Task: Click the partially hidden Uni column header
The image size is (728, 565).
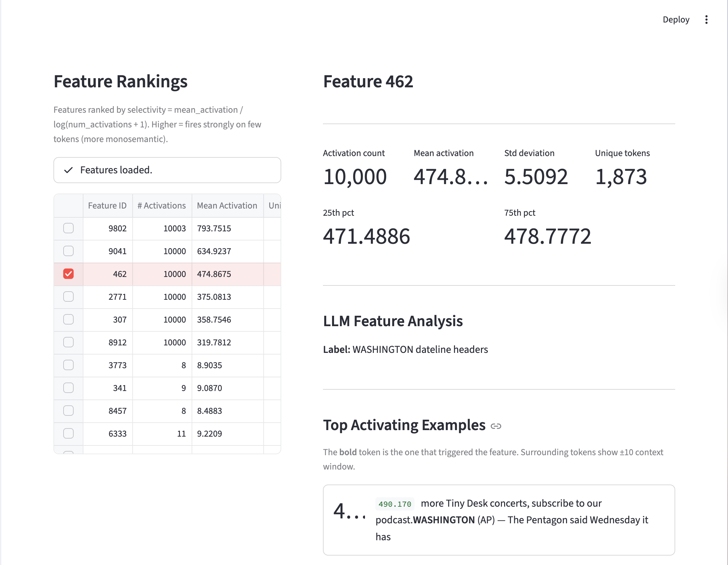Action: pyautogui.click(x=274, y=206)
